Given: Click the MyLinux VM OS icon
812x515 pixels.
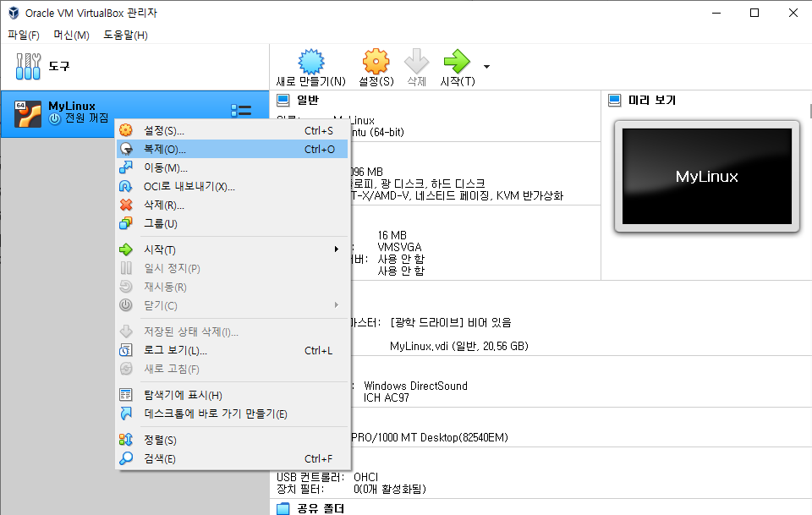Looking at the screenshot, I should tap(27, 114).
